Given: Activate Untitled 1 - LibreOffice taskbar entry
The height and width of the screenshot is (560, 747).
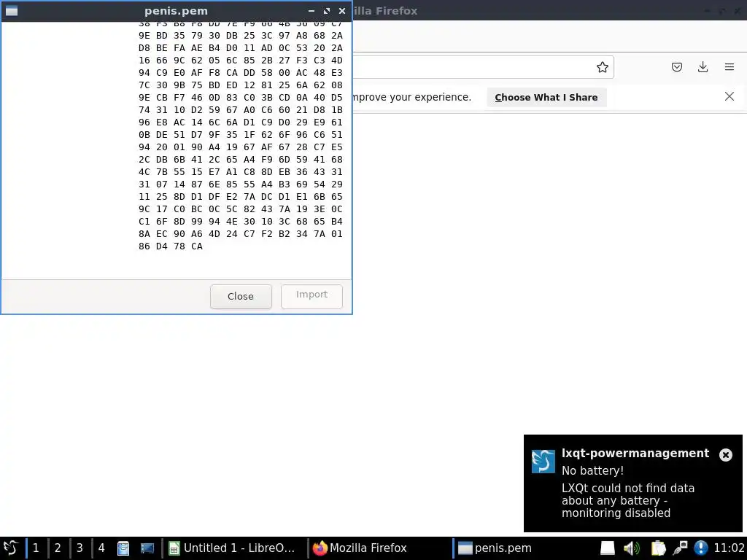Looking at the screenshot, I should (x=234, y=548).
